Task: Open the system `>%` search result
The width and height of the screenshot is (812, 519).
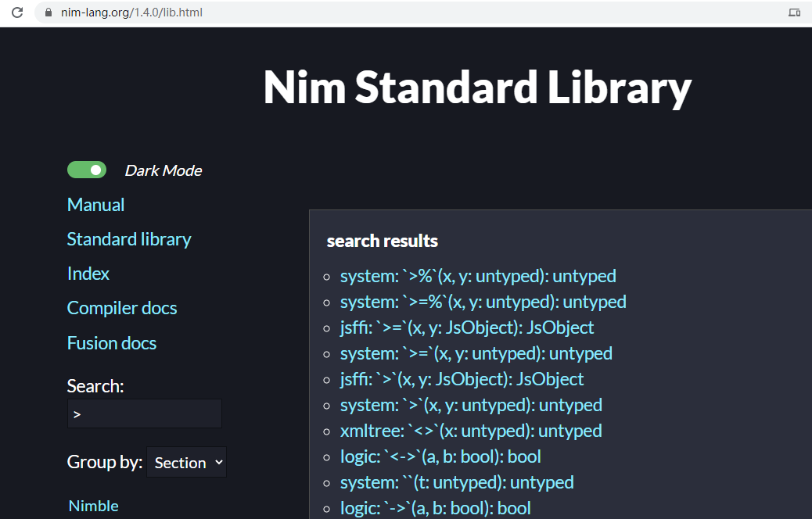Action: (480, 276)
